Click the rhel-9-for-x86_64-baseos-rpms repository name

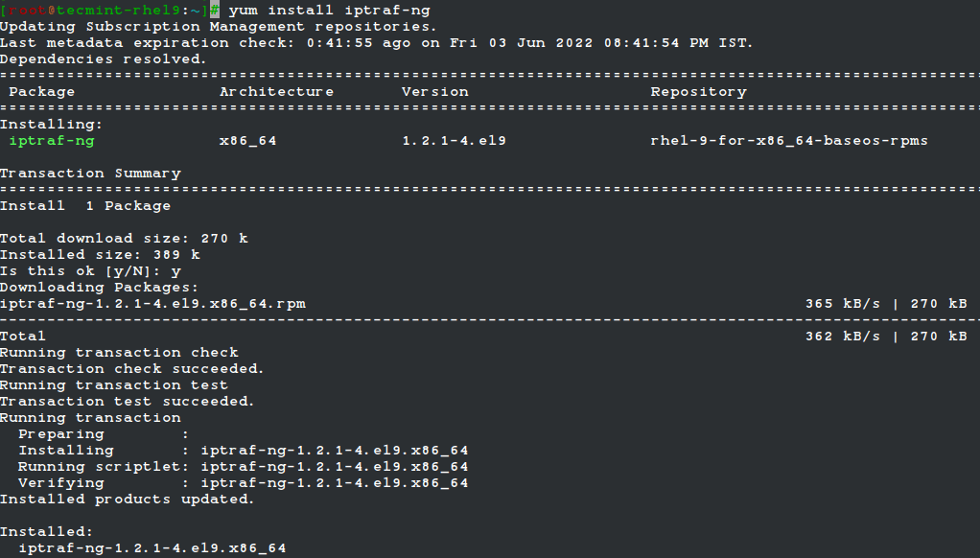[789, 141]
